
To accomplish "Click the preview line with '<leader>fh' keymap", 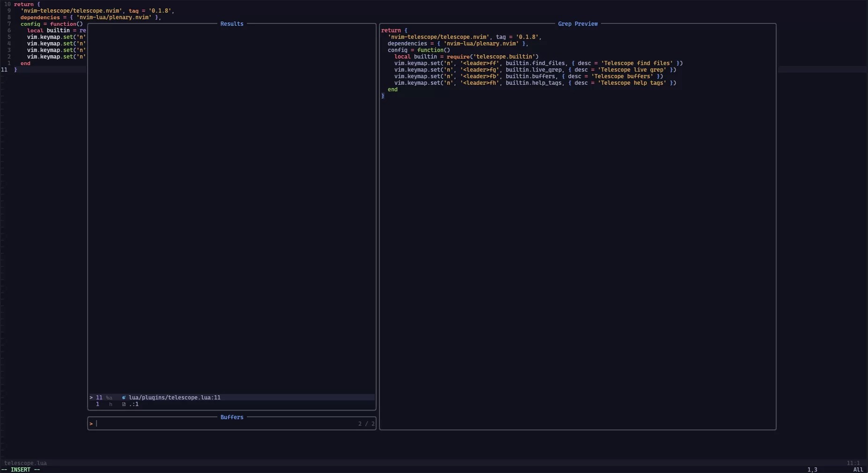I will click(535, 83).
